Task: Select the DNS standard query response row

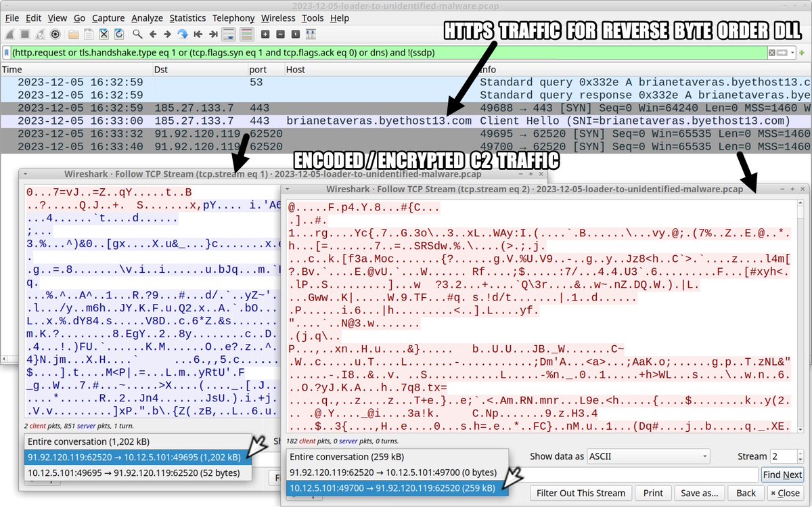Action: [x=406, y=95]
